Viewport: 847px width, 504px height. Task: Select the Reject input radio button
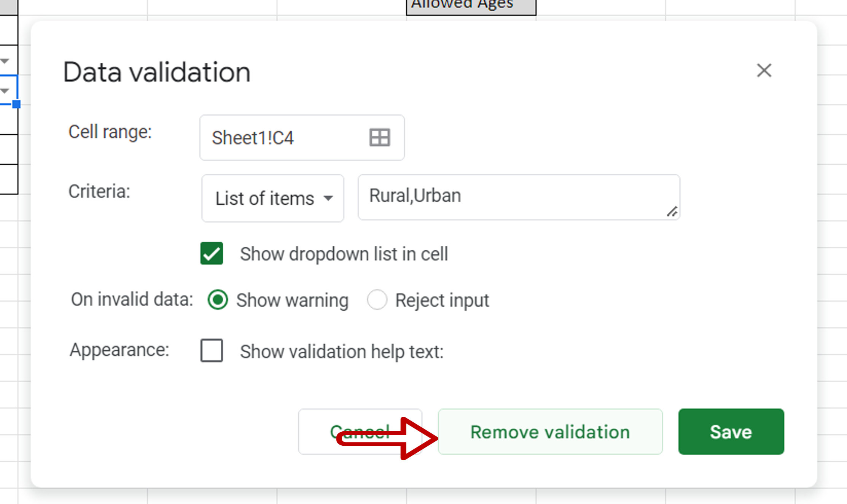coord(377,300)
